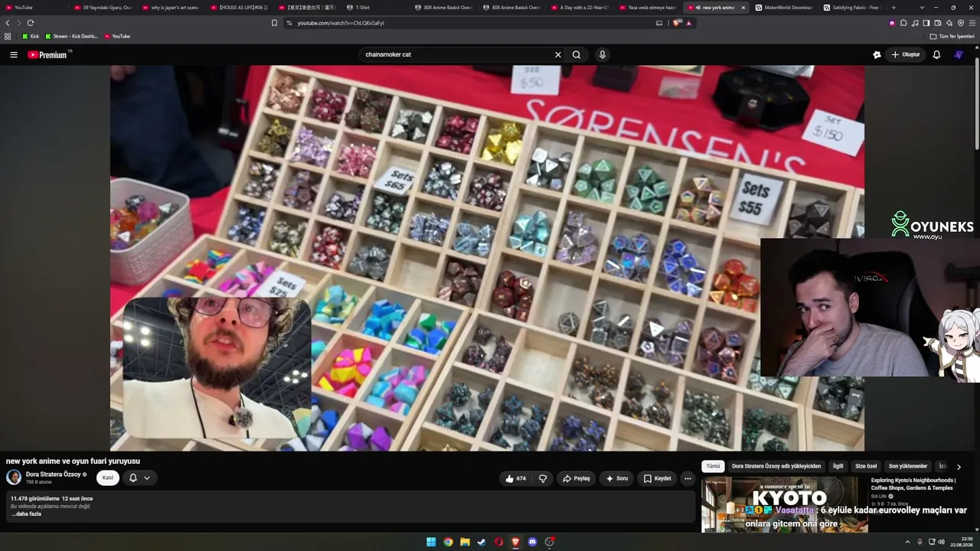Open the browser tab search dropdown

[923, 8]
